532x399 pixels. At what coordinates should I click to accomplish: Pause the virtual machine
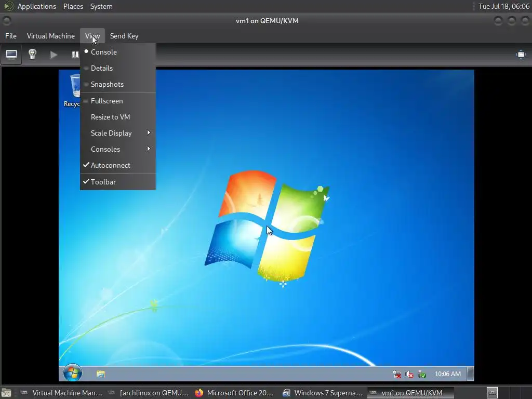(x=75, y=55)
